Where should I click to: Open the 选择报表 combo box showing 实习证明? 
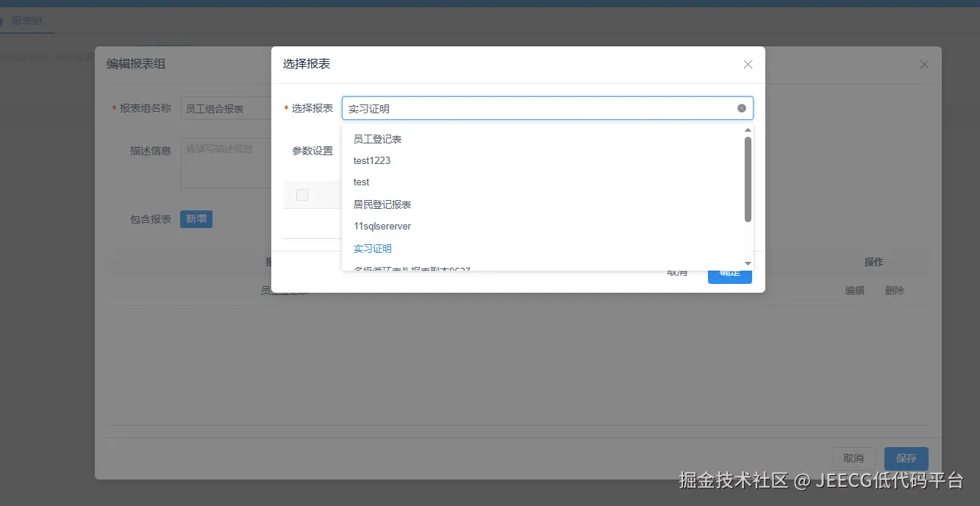[x=548, y=108]
